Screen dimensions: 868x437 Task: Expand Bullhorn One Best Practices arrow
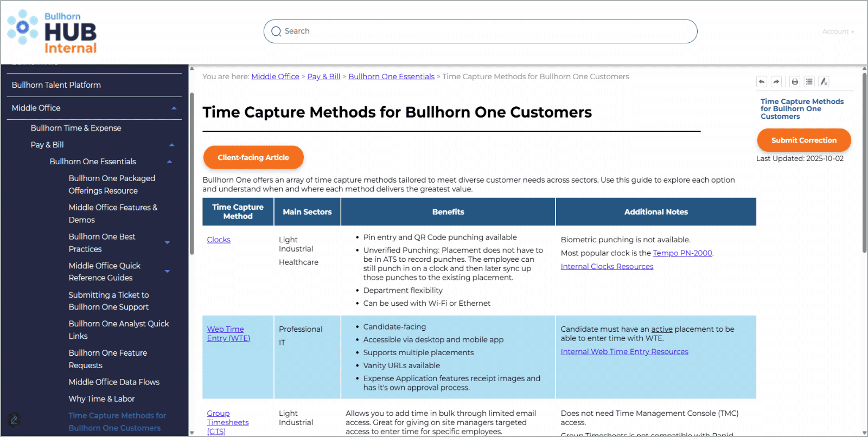(167, 243)
